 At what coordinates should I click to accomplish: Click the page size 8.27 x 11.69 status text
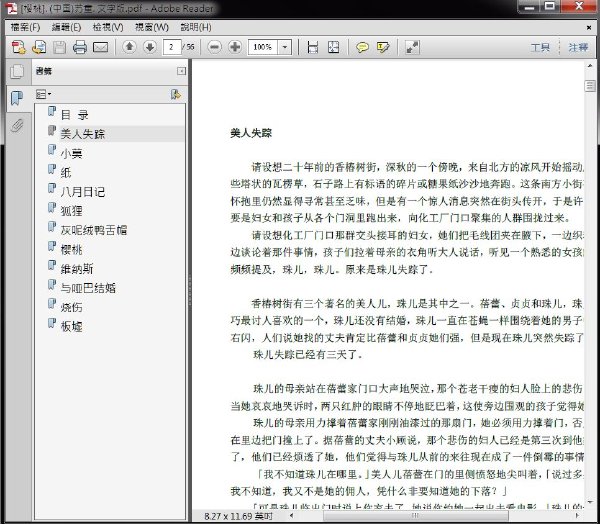click(x=238, y=516)
